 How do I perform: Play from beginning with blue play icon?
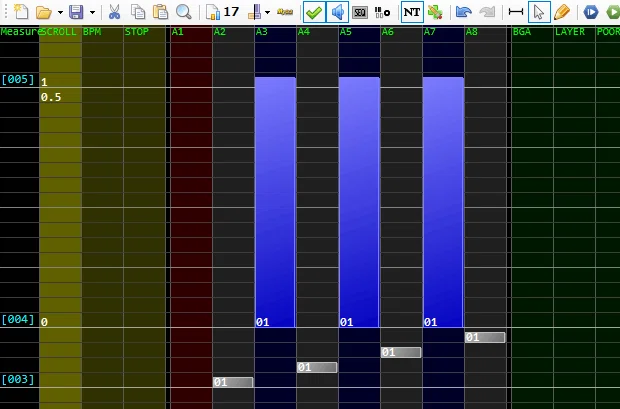tap(591, 12)
